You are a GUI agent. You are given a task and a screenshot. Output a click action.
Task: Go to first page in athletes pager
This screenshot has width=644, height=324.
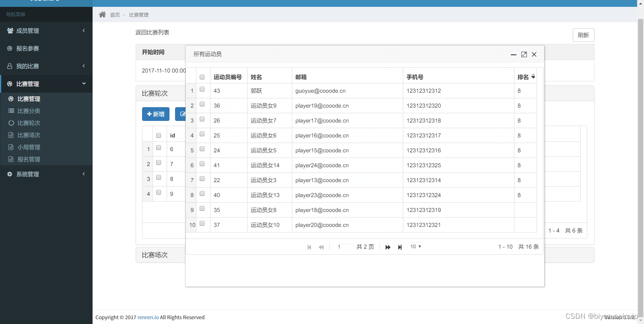pos(309,247)
